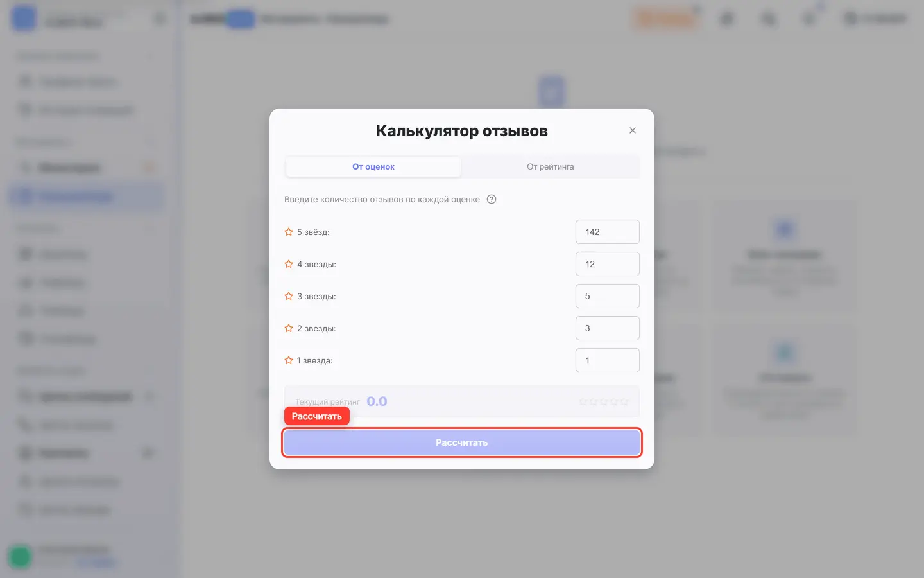Click the star icon beside 3 звезды
924x578 pixels.
tap(289, 296)
